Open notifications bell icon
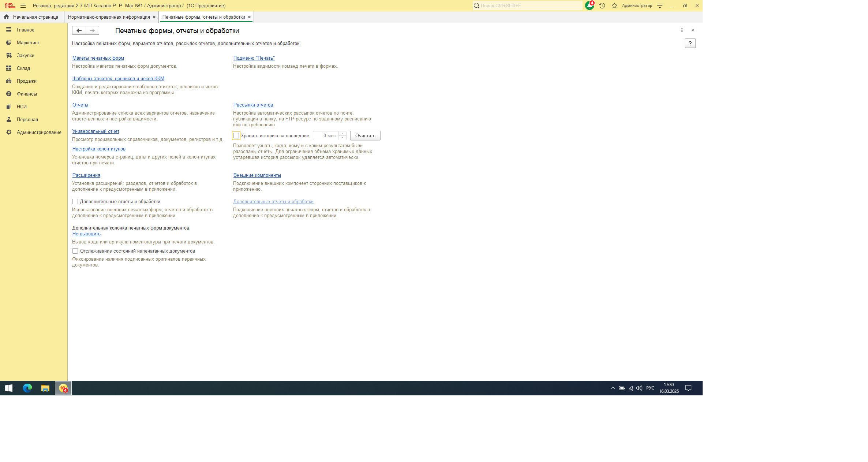 click(589, 5)
